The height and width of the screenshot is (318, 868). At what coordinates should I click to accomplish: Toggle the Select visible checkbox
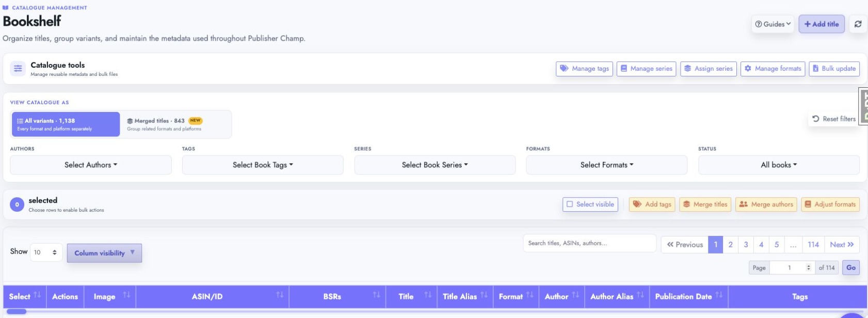(590, 204)
